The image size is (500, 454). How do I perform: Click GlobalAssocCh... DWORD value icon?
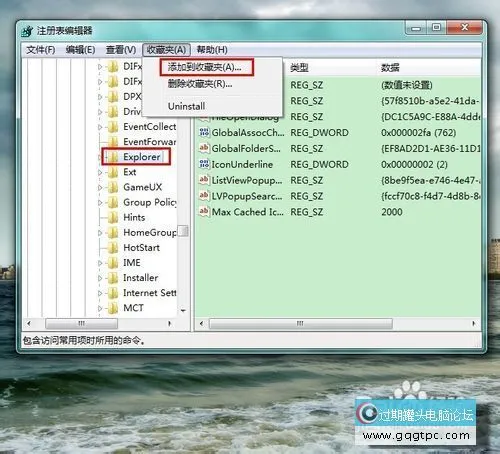[204, 132]
